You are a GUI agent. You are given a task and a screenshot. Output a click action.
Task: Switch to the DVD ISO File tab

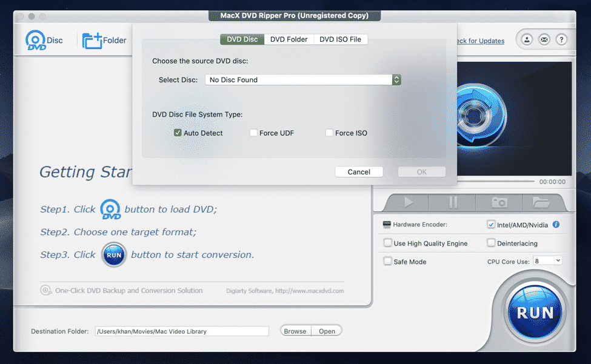340,39
